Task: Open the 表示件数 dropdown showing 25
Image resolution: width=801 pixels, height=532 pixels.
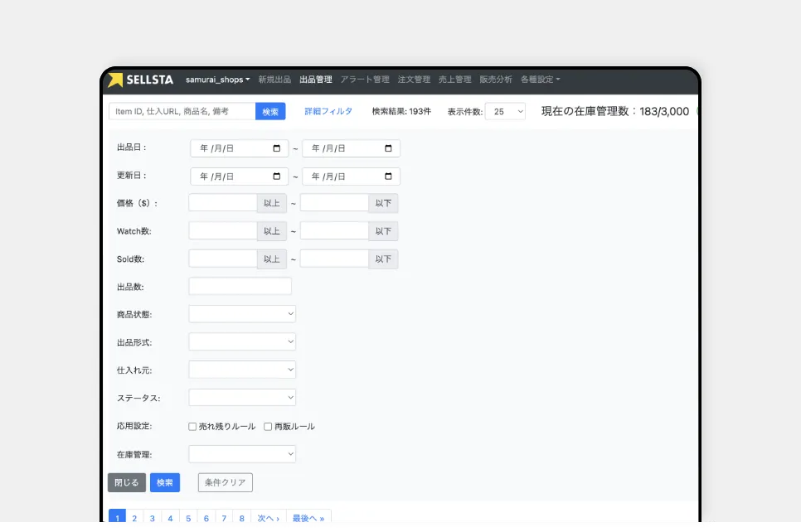Action: click(504, 111)
